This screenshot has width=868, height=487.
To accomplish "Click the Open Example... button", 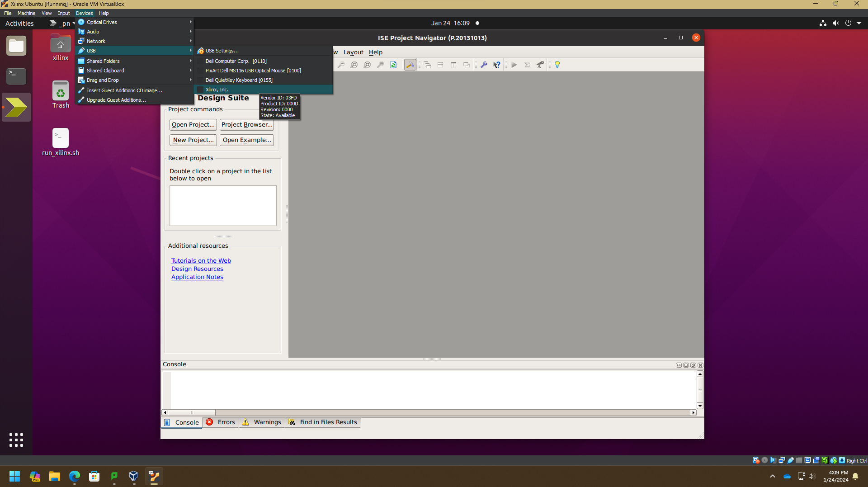I will pos(247,140).
